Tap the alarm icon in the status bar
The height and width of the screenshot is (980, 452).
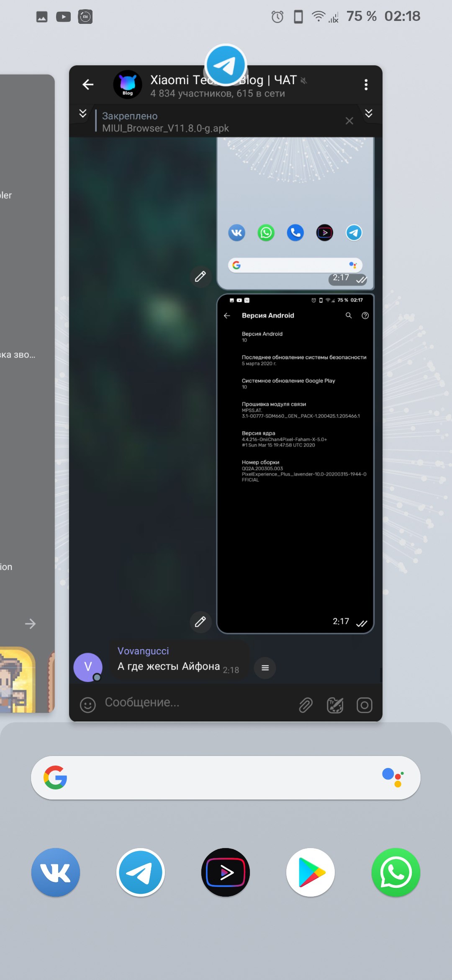(277, 17)
